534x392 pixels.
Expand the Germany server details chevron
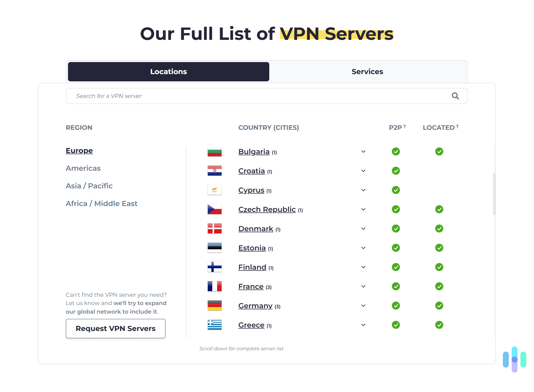[363, 305]
